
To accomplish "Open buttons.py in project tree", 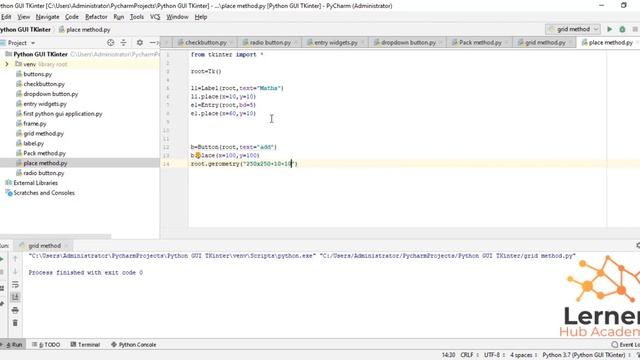I will (x=38, y=74).
